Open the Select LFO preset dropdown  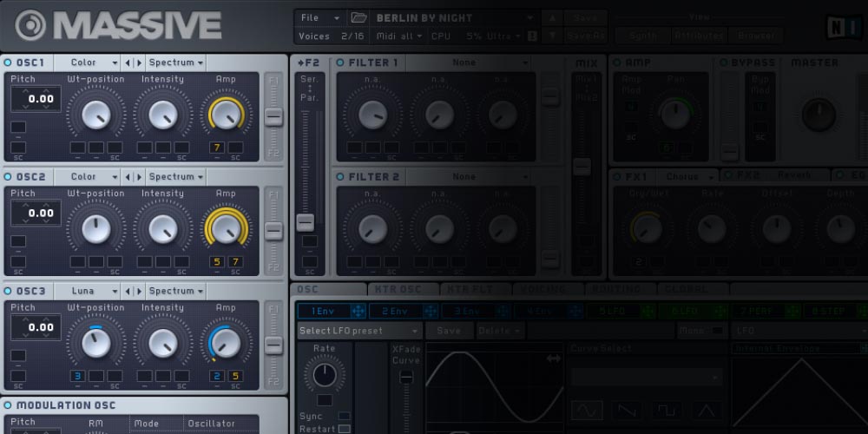tap(360, 331)
